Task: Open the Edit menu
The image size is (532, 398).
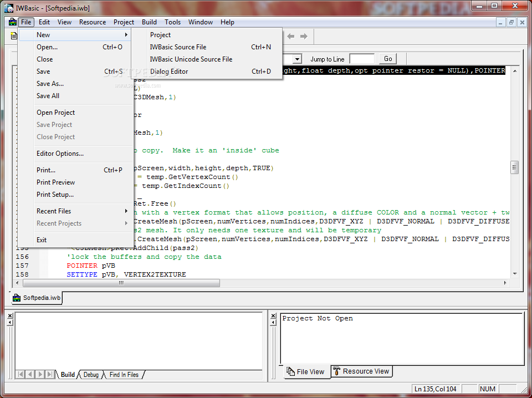Action: click(44, 22)
